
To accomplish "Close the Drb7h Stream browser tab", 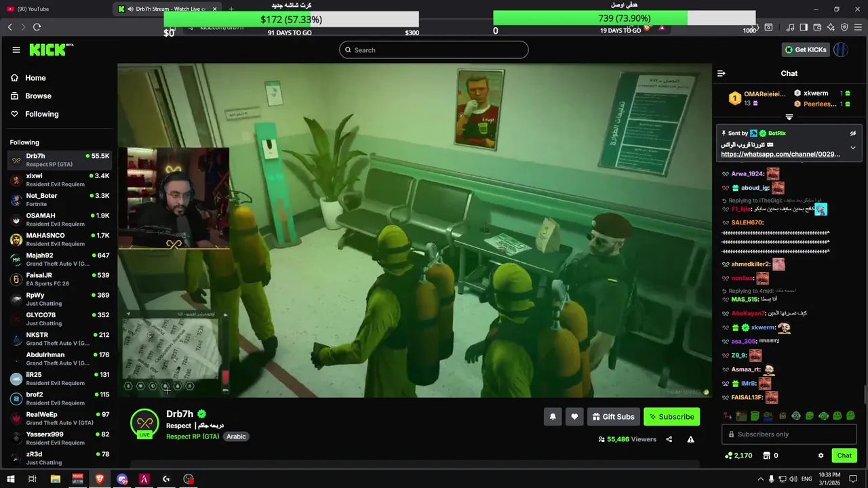I will coord(215,9).
